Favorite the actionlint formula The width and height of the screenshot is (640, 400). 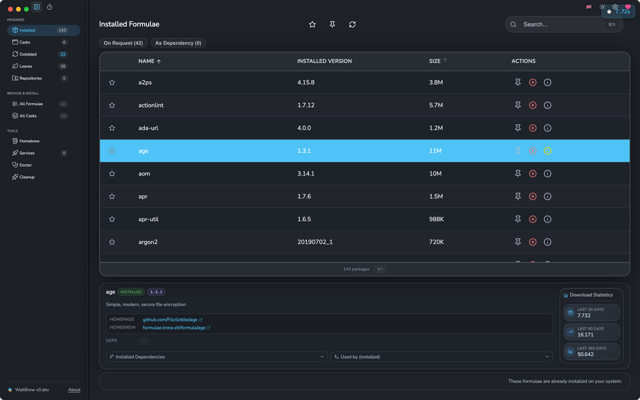pyautogui.click(x=112, y=105)
